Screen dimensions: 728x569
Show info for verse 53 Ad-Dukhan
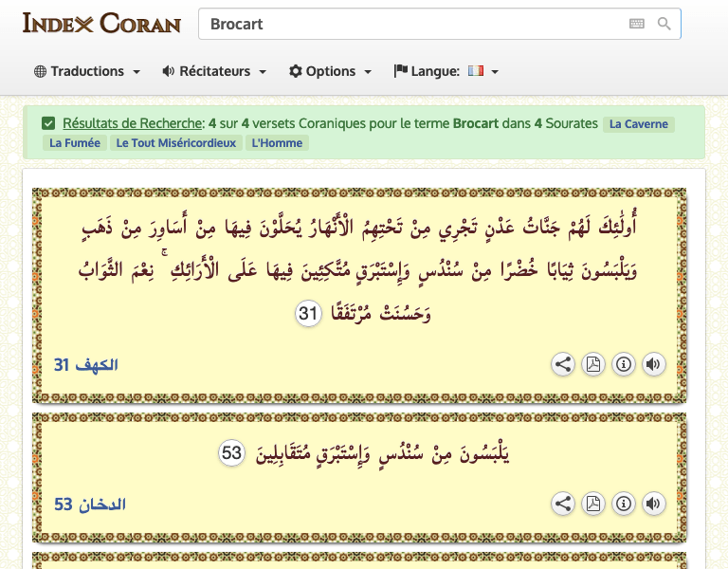click(624, 504)
